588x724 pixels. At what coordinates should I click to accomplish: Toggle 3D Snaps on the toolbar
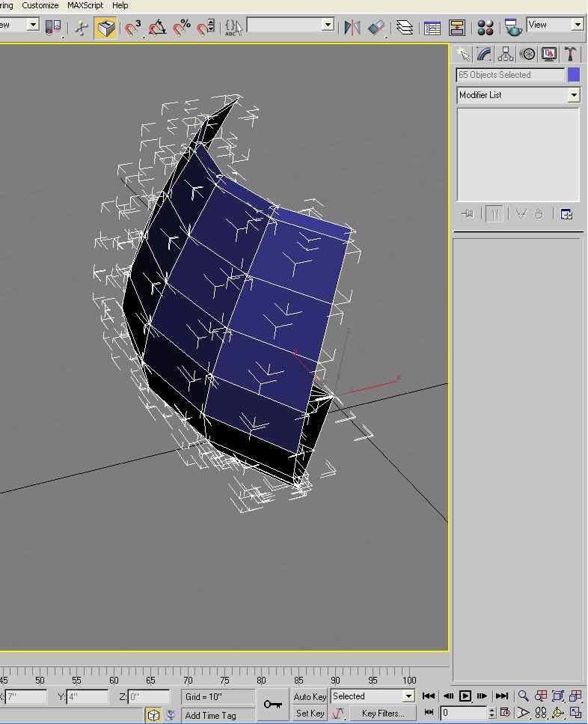click(133, 28)
